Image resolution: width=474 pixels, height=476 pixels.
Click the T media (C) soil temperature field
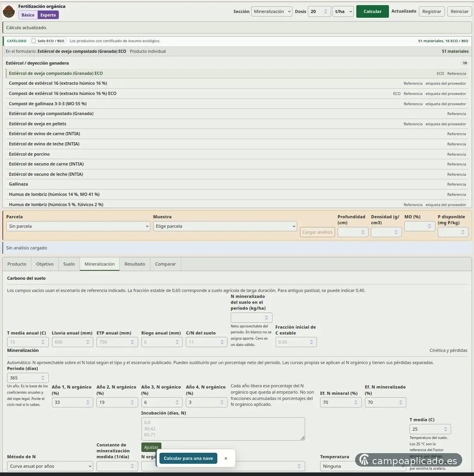coord(430,429)
